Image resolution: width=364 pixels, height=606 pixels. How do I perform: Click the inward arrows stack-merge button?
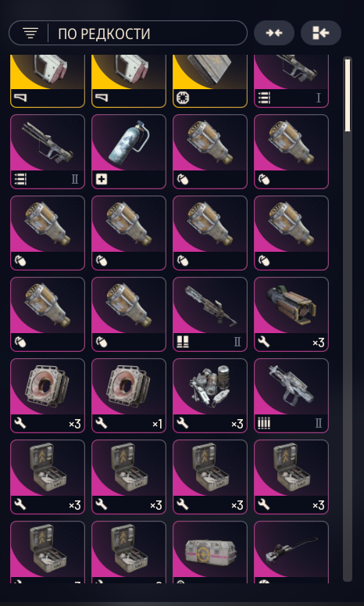click(274, 34)
